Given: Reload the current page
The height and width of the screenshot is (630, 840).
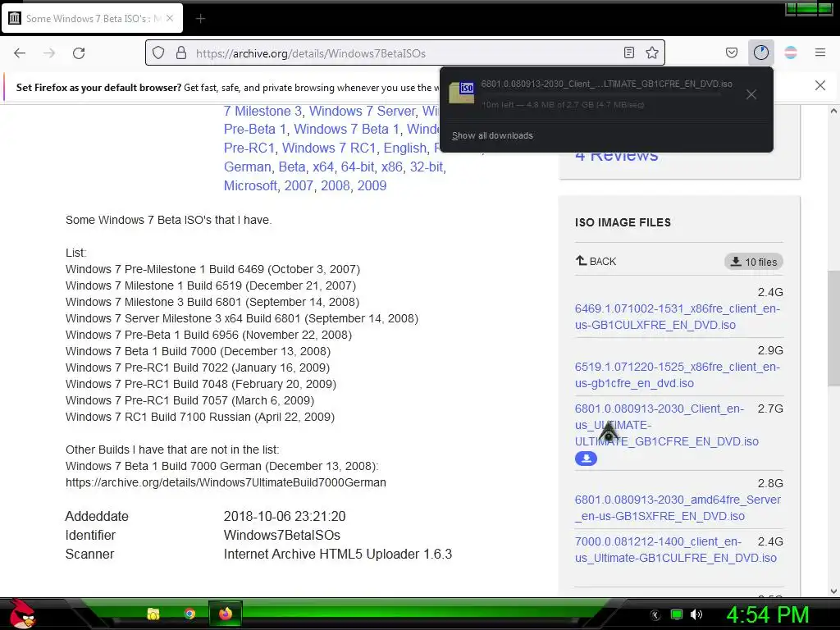Looking at the screenshot, I should (x=79, y=53).
